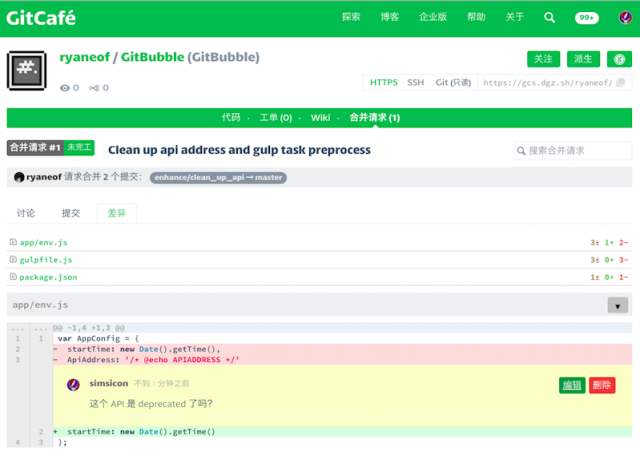Click the ryaneof name in merge info bar
Image resolution: width=640 pixels, height=456 pixels.
44,177
